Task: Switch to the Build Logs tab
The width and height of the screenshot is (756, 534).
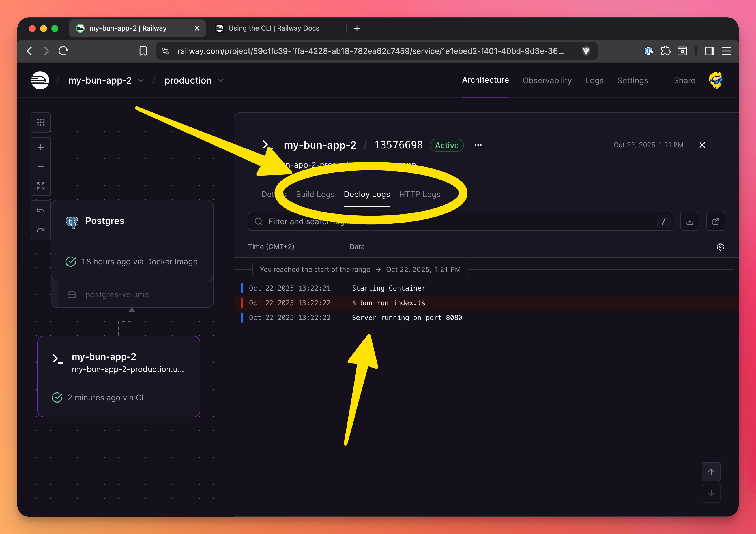Action: click(315, 194)
